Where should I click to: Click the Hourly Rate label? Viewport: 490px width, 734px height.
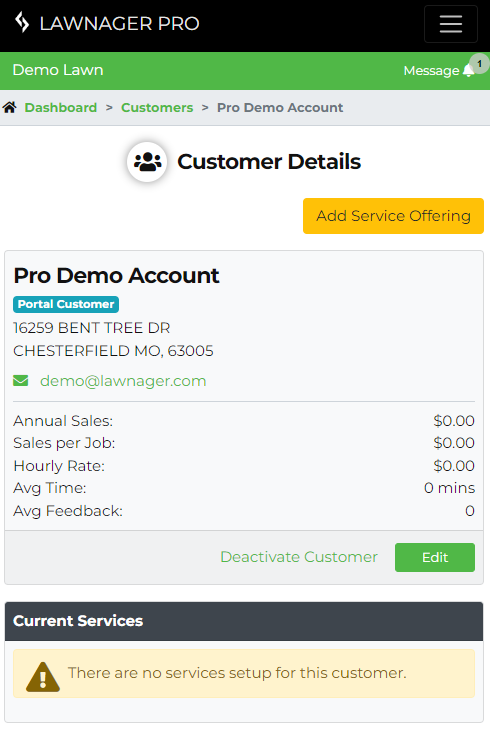point(59,466)
